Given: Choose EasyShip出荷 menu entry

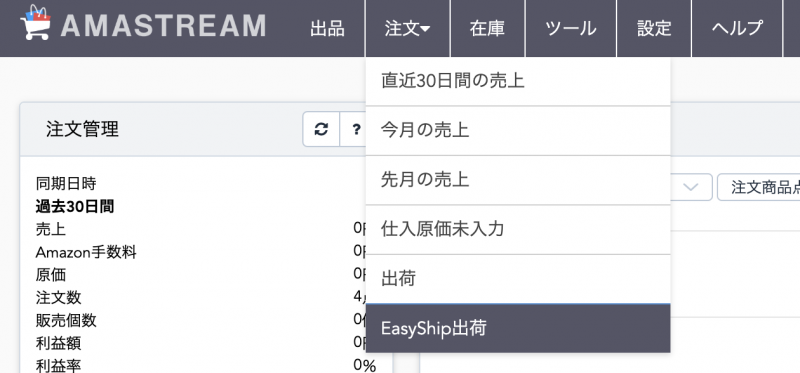Looking at the screenshot, I should (x=518, y=328).
